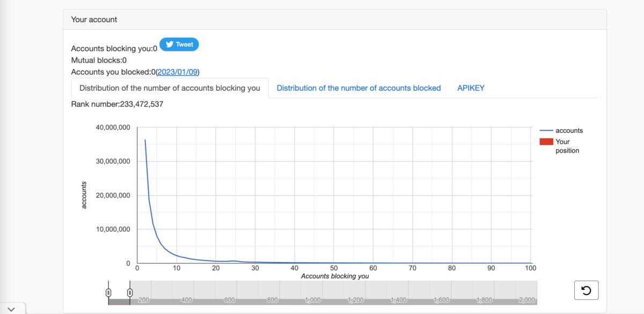Select Distribution of accounts blocking you tab

point(170,88)
